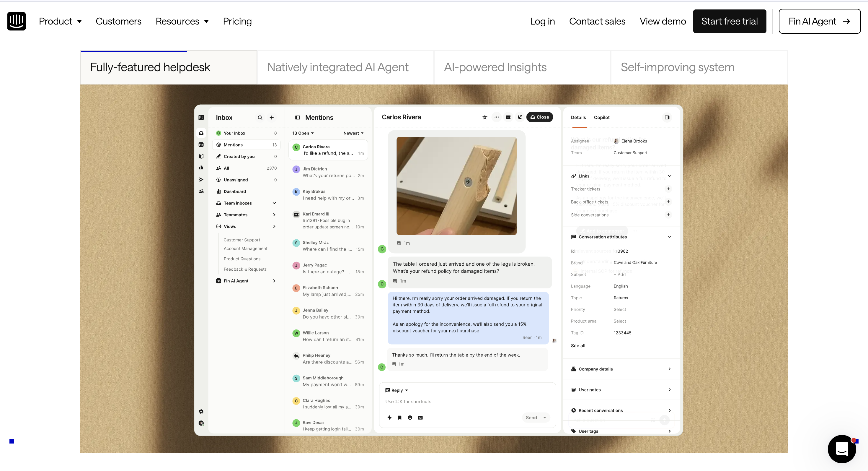
Task: Add a Tracker ticket with plus icon
Action: 668,189
